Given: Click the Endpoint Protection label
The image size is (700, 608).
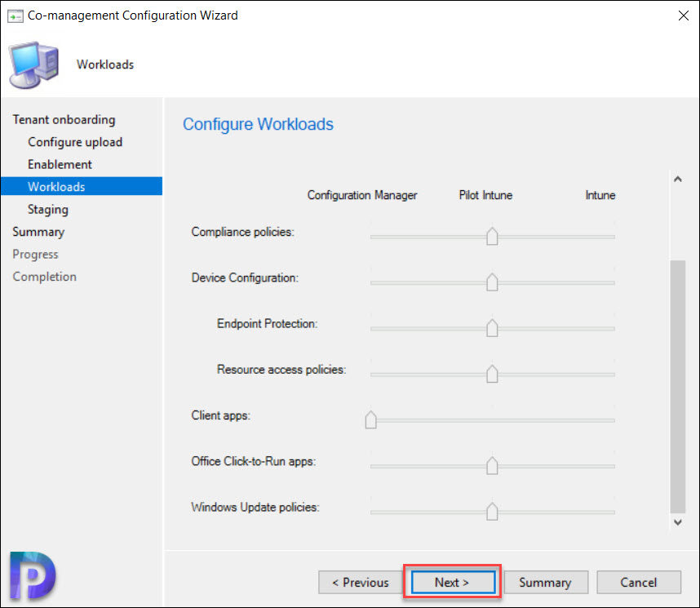Looking at the screenshot, I should coord(267,323).
